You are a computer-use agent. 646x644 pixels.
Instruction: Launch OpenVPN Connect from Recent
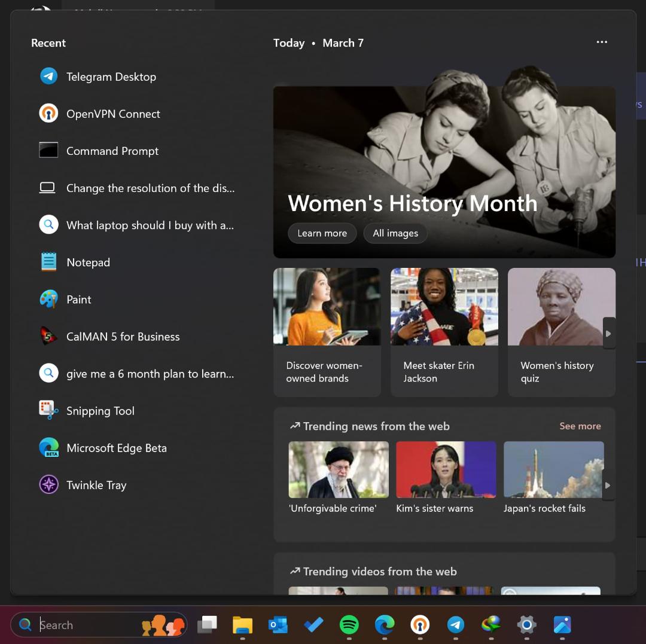pyautogui.click(x=100, y=114)
